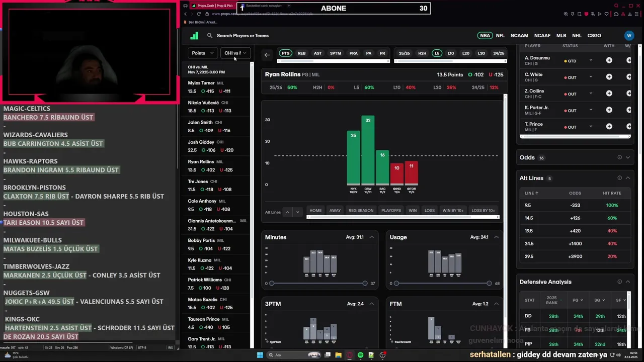The width and height of the screenshot is (644, 362).
Task: Toggle the L10 range filter
Action: click(x=451, y=53)
